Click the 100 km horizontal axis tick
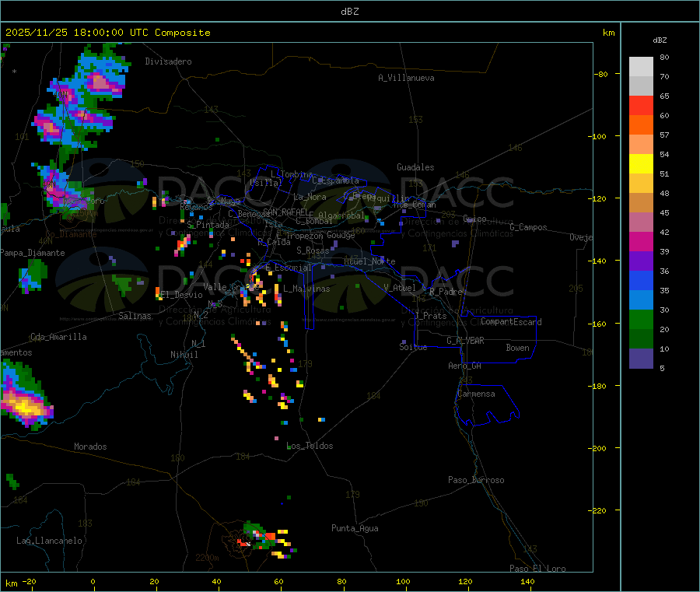This screenshot has width=700, height=592. (403, 581)
